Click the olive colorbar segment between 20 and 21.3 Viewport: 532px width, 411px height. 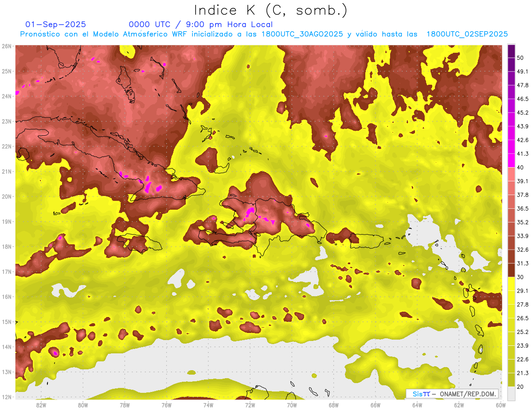511,379
